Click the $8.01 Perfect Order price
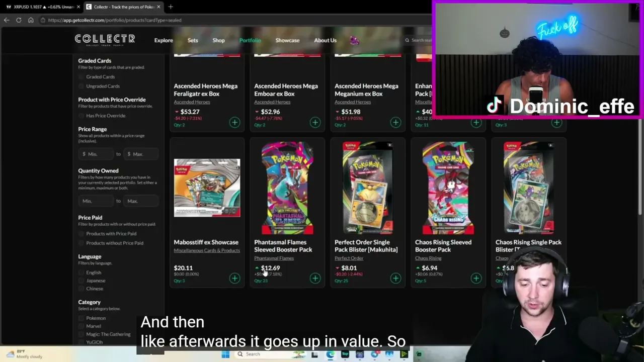 pos(349,268)
